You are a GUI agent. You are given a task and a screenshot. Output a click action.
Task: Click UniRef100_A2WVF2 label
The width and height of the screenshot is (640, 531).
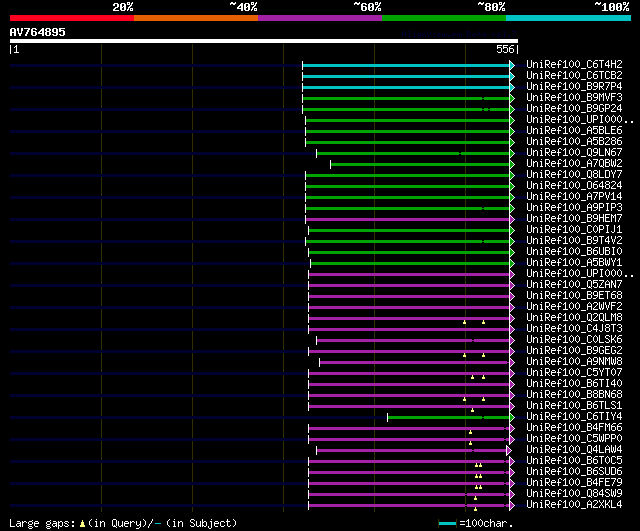point(574,307)
